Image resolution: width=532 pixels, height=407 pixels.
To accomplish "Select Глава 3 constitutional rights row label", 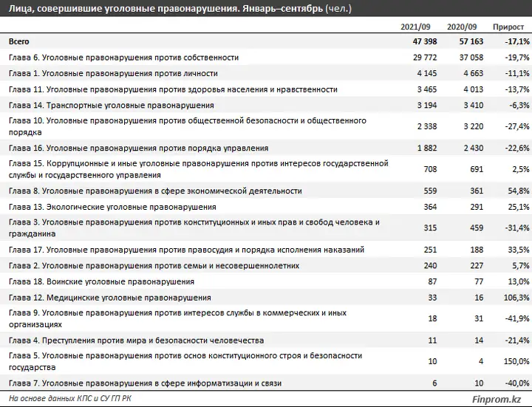I will [x=194, y=228].
